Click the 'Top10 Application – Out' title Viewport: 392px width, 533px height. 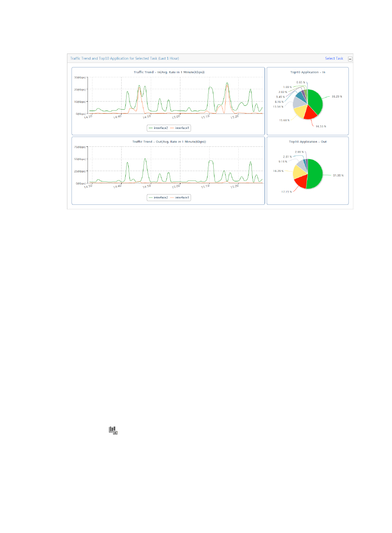tap(308, 141)
